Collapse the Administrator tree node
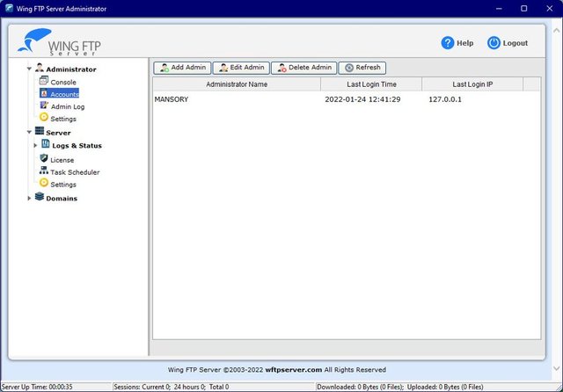 (x=29, y=69)
